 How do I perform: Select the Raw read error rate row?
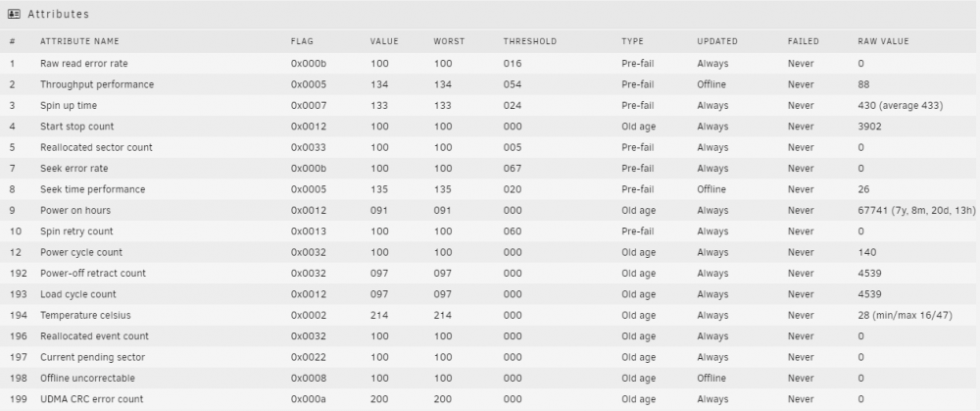[x=490, y=63]
